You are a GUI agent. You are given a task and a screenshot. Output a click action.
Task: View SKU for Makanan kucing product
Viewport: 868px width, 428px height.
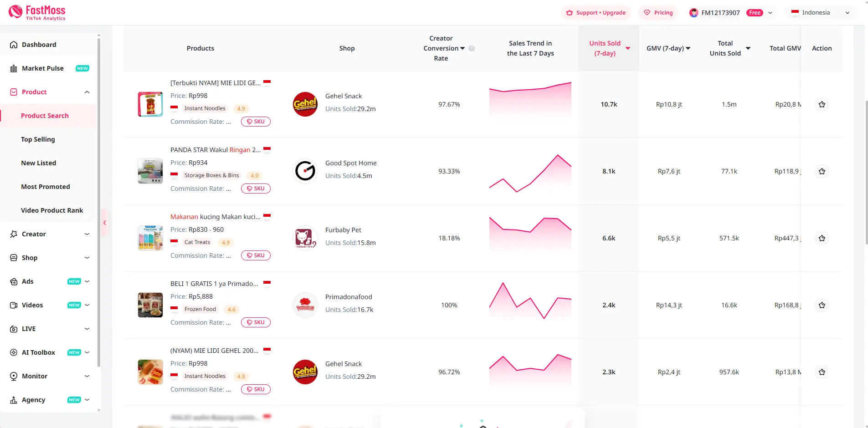coord(256,255)
